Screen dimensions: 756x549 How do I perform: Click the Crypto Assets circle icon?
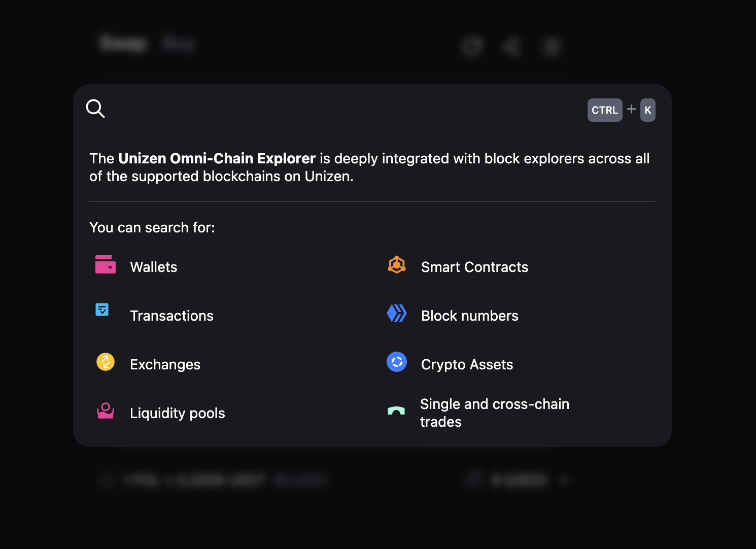(x=397, y=362)
